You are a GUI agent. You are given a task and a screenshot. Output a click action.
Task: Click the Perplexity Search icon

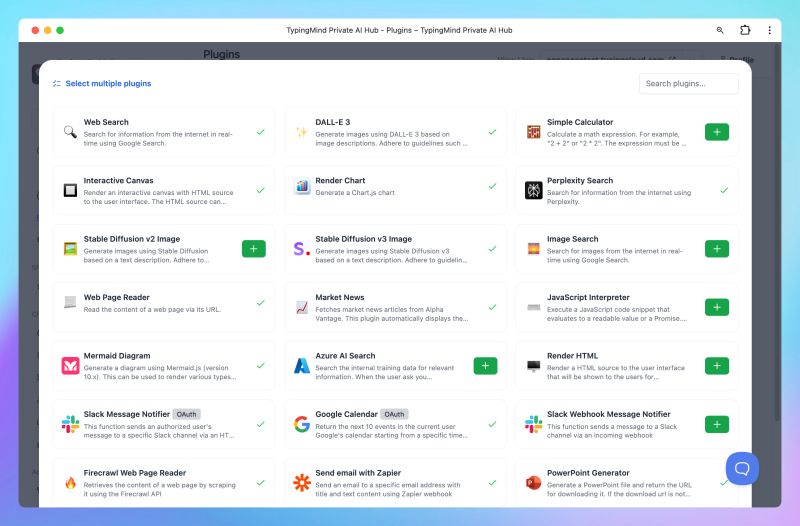[x=534, y=190]
